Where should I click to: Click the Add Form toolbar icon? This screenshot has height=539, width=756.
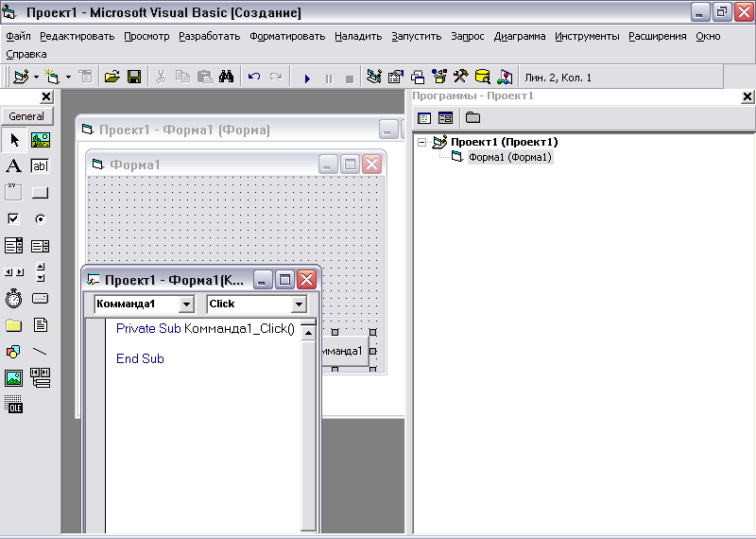52,77
